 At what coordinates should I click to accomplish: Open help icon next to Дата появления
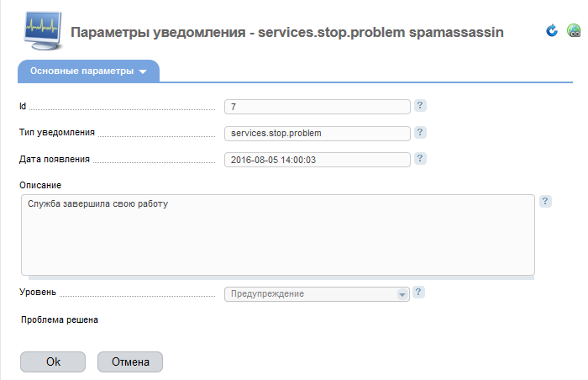(x=420, y=158)
